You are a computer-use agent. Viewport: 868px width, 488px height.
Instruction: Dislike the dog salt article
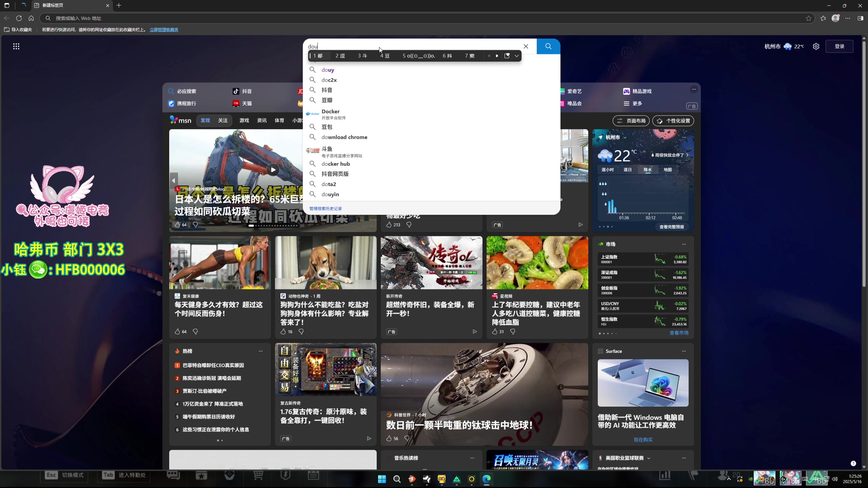(301, 331)
